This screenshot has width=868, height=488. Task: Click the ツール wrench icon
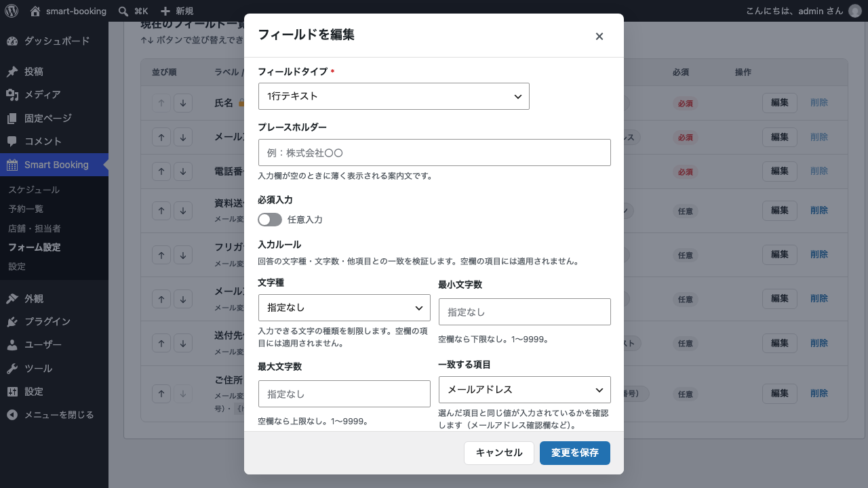pos(12,368)
